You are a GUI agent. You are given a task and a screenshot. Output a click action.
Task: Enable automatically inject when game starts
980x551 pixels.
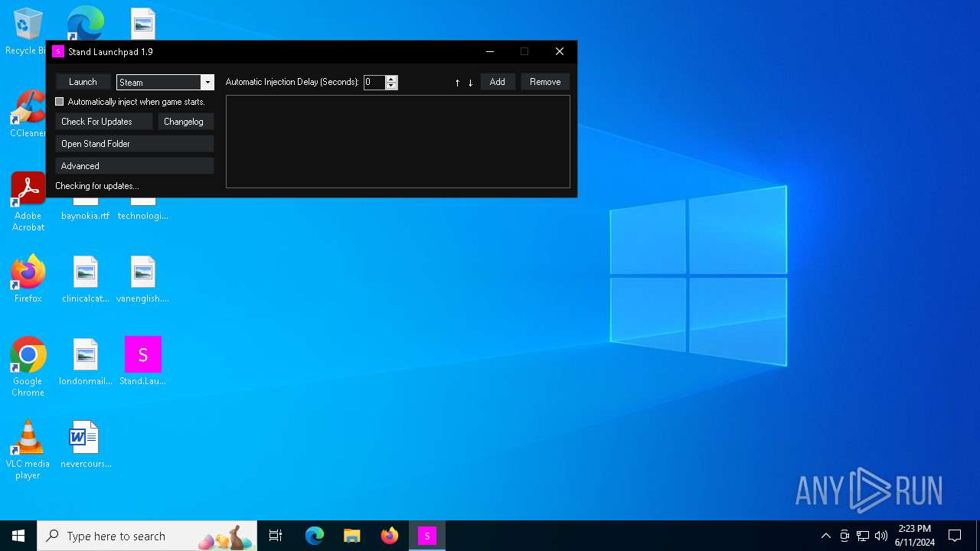(x=60, y=102)
